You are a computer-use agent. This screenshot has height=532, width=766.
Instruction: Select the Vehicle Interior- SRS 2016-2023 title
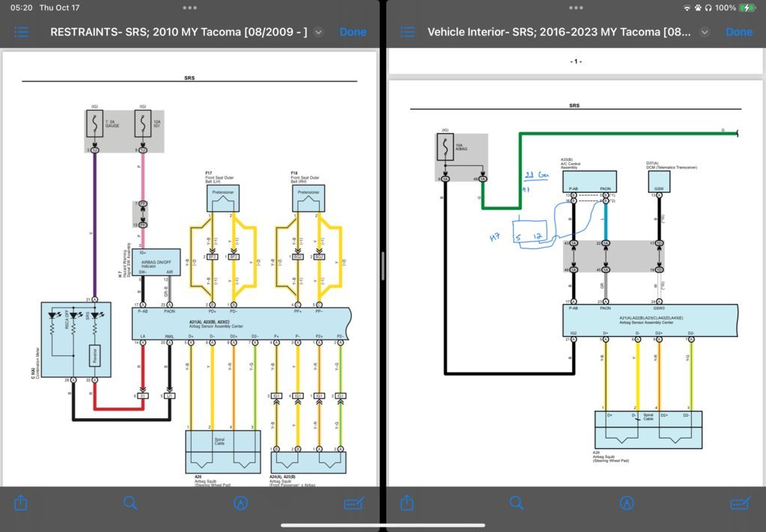[559, 32]
